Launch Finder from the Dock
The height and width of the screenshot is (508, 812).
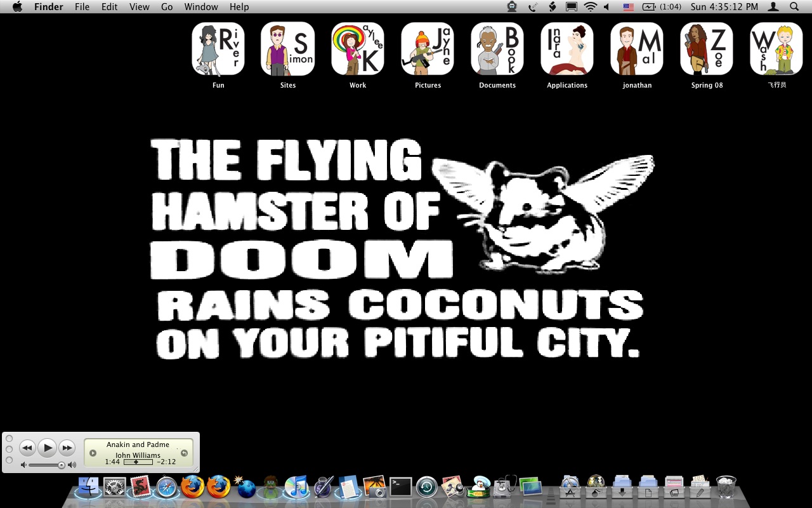(88, 488)
